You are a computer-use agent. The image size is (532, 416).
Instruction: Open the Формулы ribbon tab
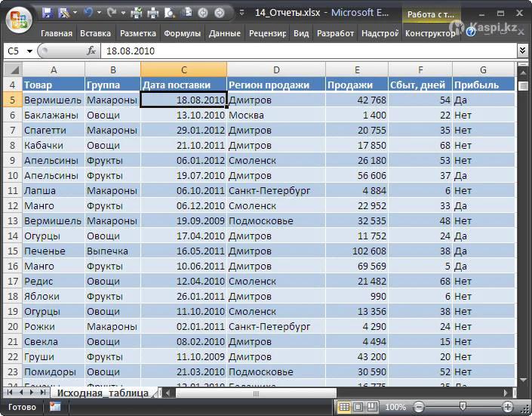pyautogui.click(x=182, y=33)
